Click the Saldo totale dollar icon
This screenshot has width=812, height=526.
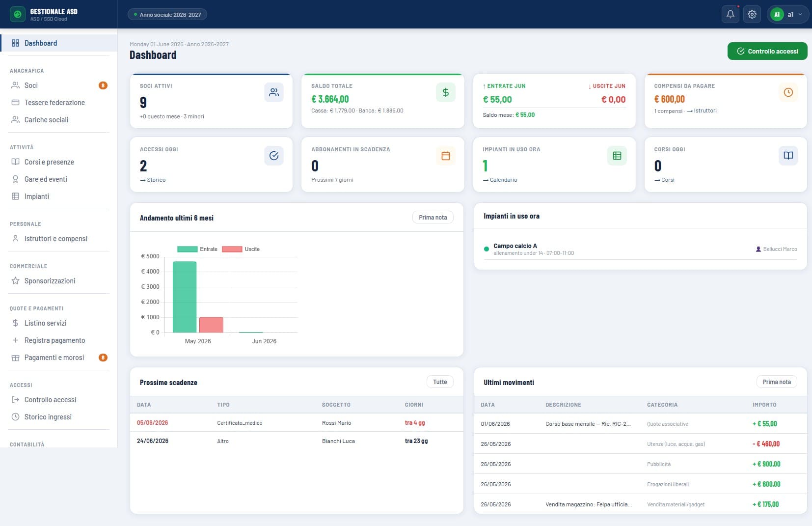click(446, 92)
